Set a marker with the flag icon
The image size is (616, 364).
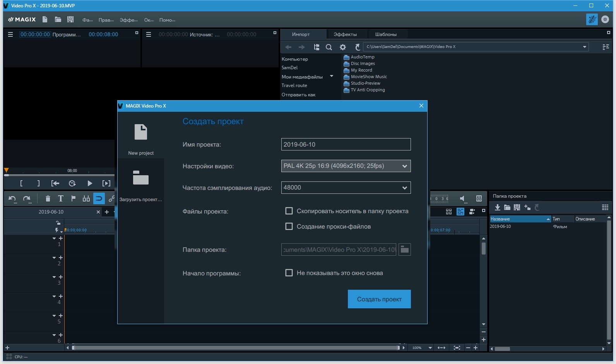click(73, 198)
